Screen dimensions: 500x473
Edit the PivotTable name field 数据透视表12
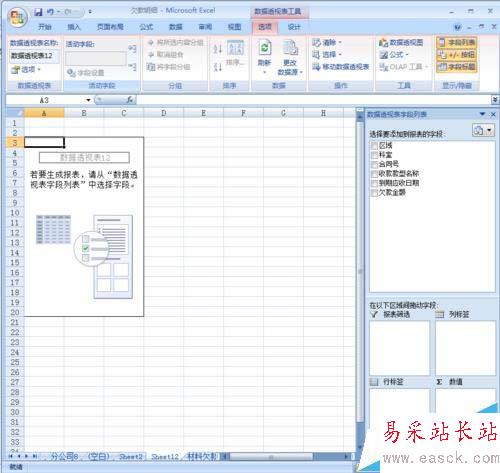click(x=34, y=56)
